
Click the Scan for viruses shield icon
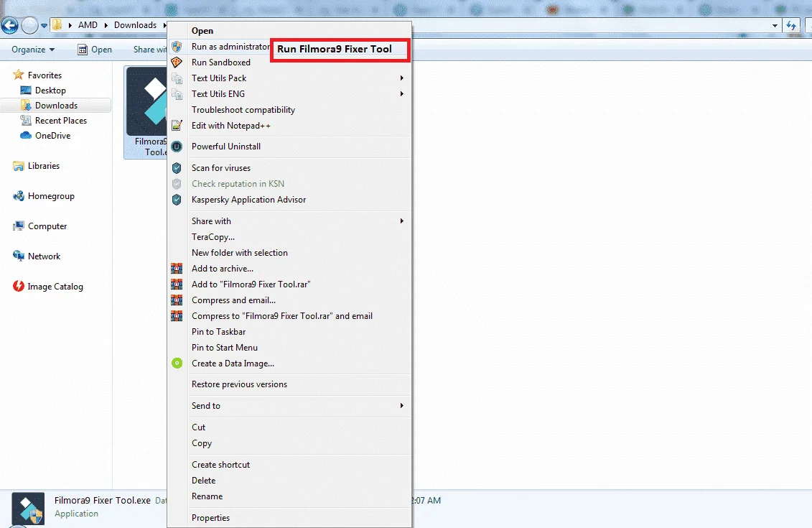click(177, 168)
